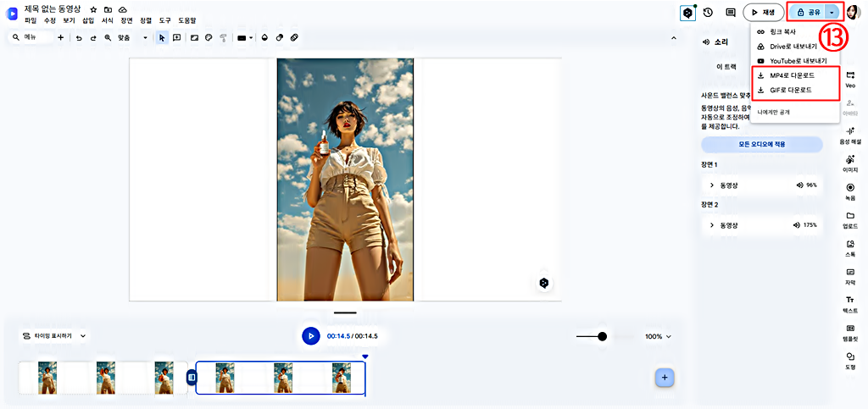Click the water drop opacity icon
The height and width of the screenshot is (409, 868).
coord(264,37)
